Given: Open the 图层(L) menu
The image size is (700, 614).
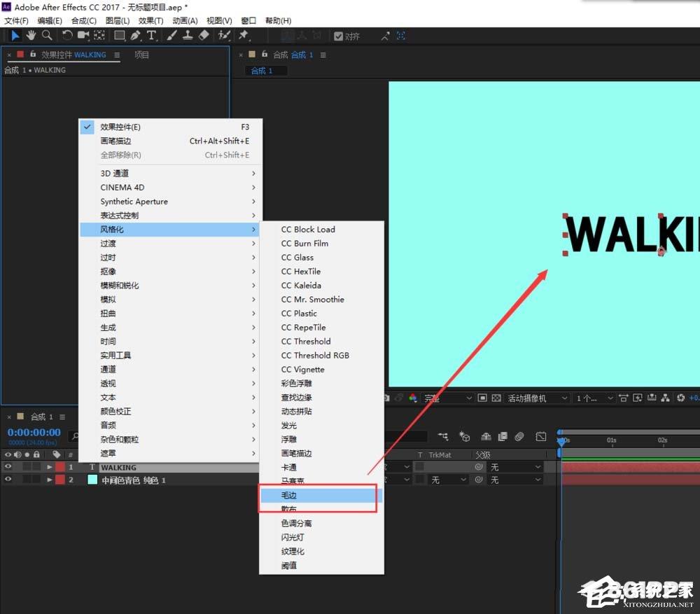Looking at the screenshot, I should click(x=118, y=20).
